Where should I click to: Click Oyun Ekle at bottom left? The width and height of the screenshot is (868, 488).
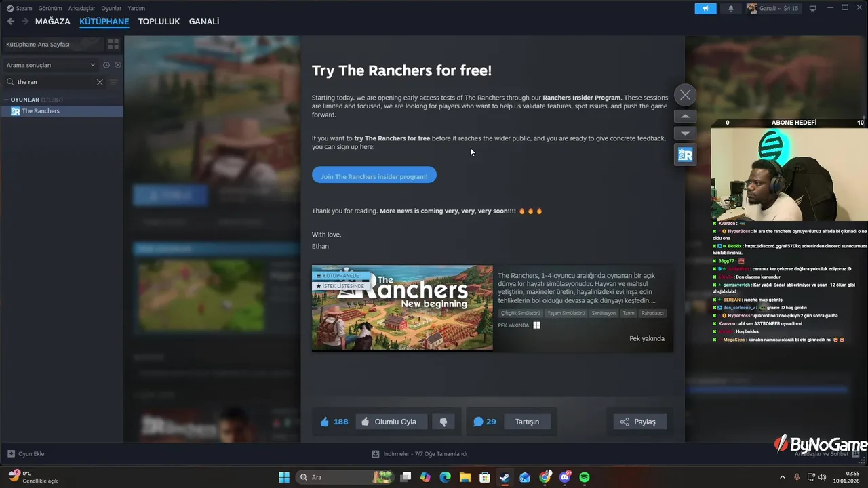pos(26,454)
